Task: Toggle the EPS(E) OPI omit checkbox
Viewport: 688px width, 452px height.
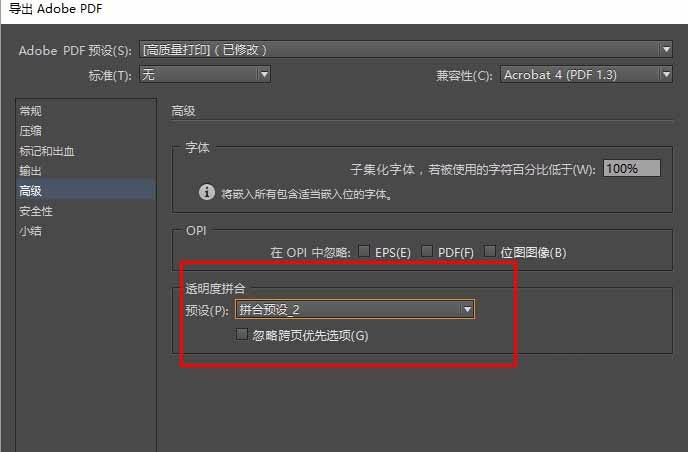Action: tap(364, 251)
